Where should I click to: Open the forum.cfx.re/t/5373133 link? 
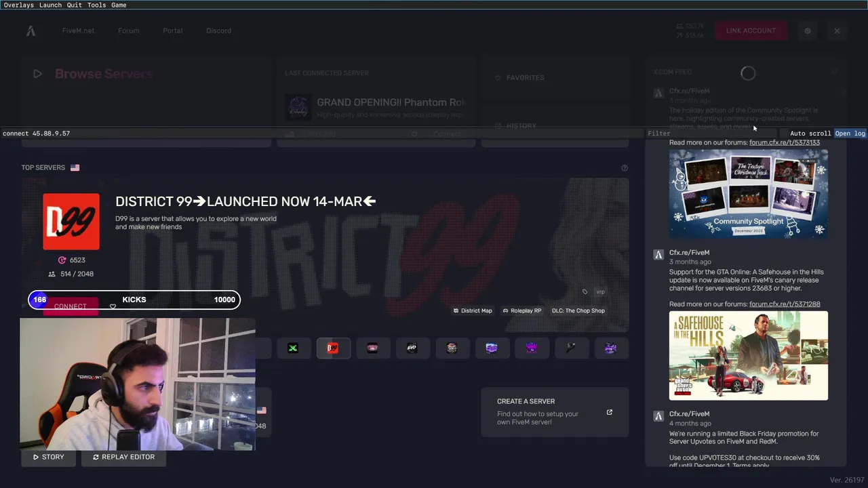[x=785, y=142]
